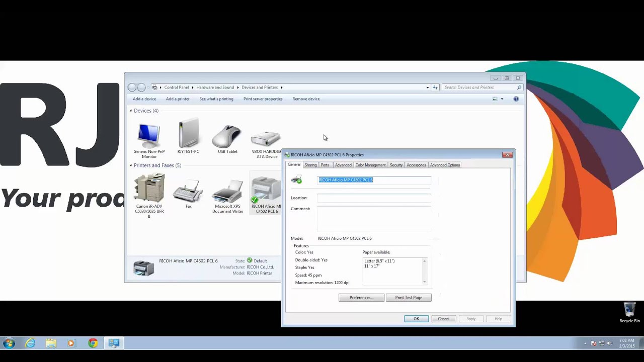Open the Action Center flag tray icon
Viewport: 644px width, 362px height.
593,343
